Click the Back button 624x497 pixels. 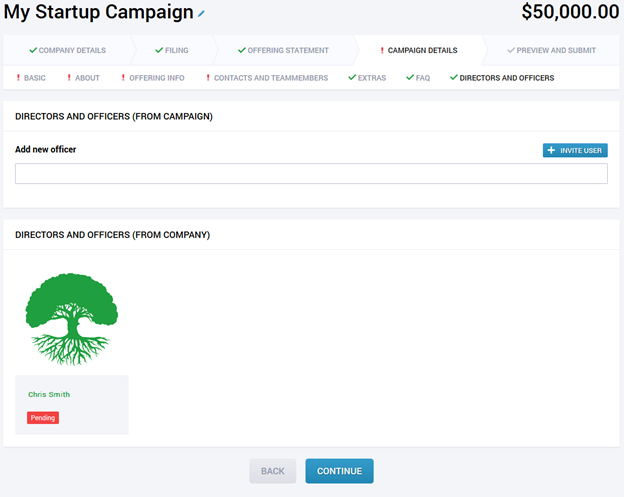tap(273, 471)
